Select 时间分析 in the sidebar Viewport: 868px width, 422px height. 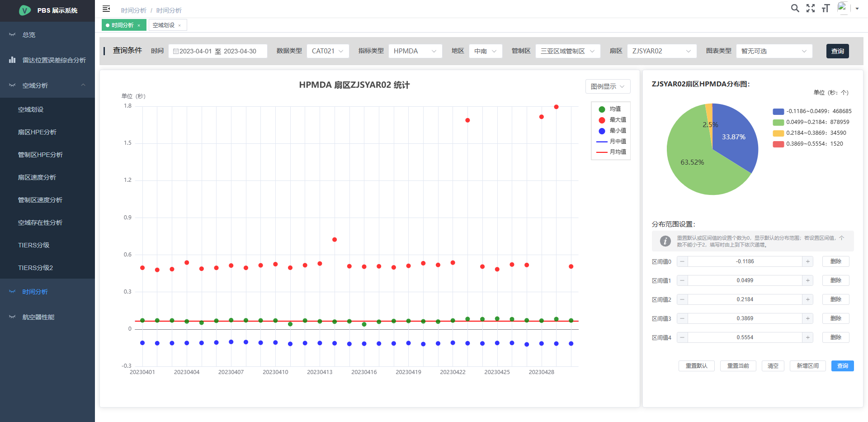[47, 292]
